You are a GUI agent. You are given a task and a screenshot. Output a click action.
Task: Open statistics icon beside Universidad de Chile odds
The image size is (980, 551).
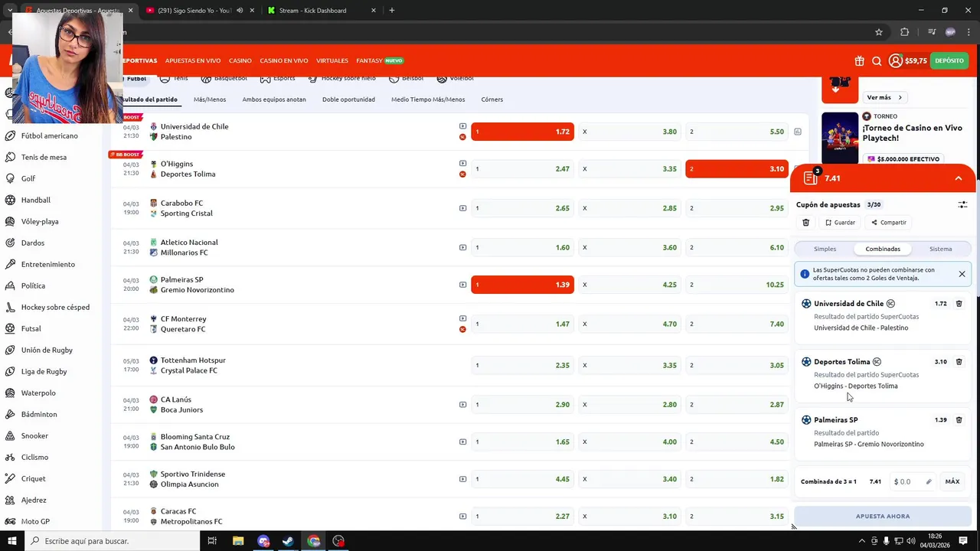coord(797,132)
